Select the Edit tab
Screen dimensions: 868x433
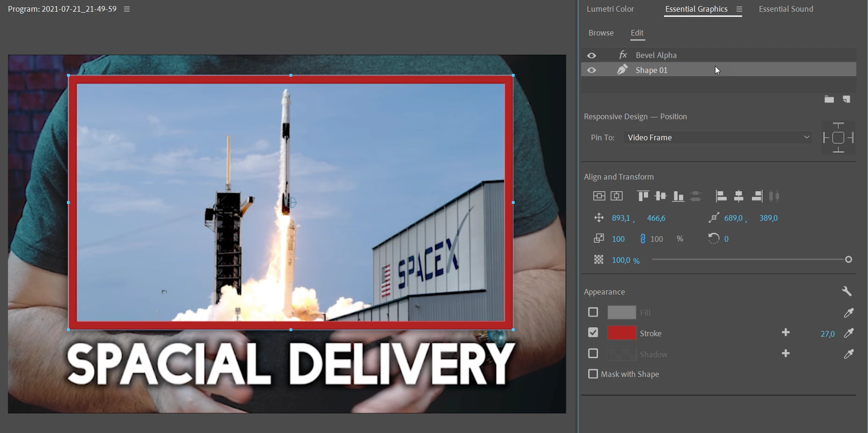(x=637, y=33)
